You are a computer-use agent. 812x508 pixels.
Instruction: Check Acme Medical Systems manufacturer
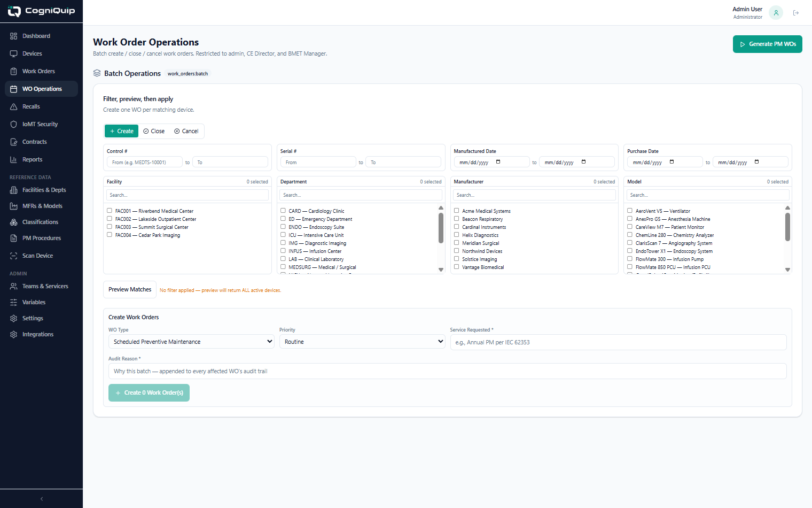457,211
